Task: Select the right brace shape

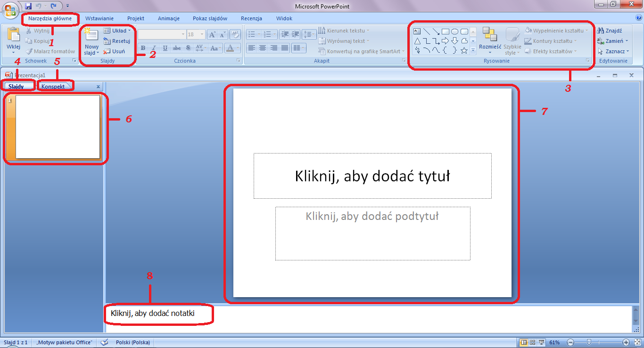Action: coord(455,50)
